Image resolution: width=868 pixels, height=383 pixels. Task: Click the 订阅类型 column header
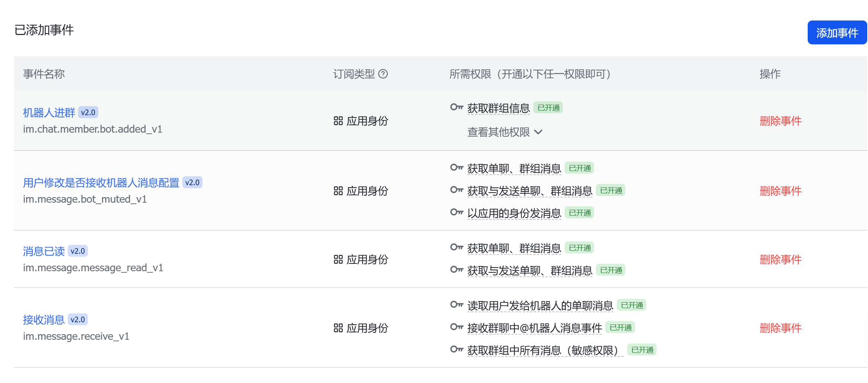[354, 74]
